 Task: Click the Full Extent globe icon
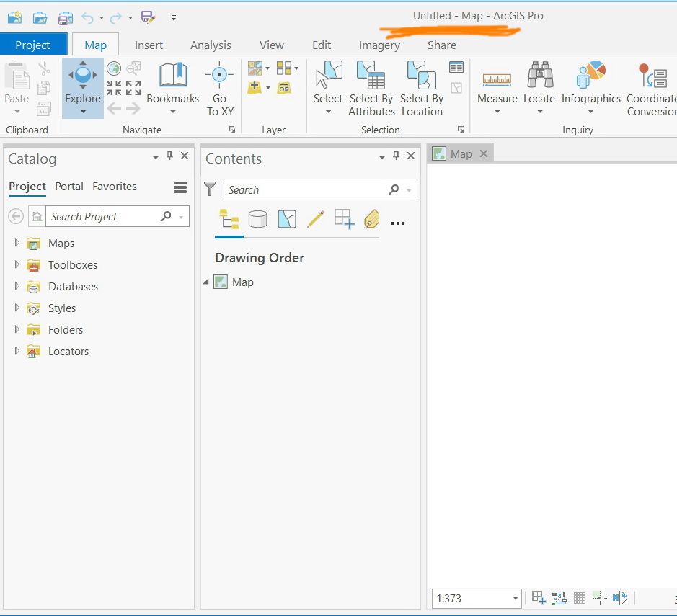coord(114,68)
